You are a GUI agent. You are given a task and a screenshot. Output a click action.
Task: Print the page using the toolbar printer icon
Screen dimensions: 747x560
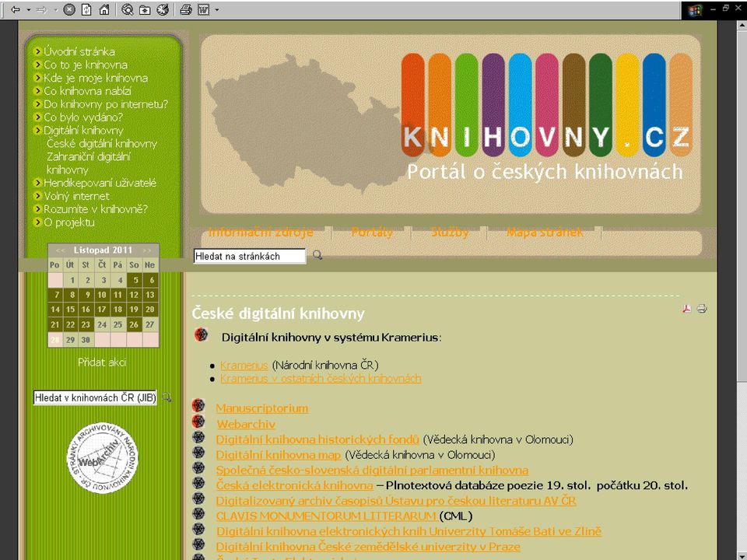click(x=186, y=9)
